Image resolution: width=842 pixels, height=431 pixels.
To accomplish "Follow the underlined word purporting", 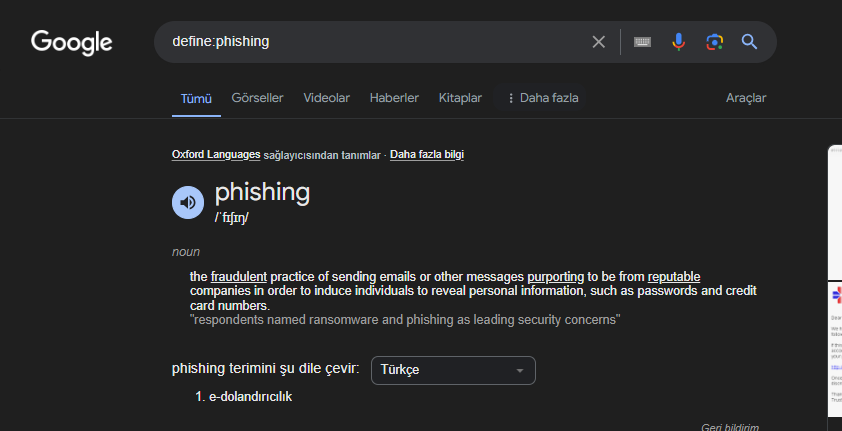I will coord(556,277).
